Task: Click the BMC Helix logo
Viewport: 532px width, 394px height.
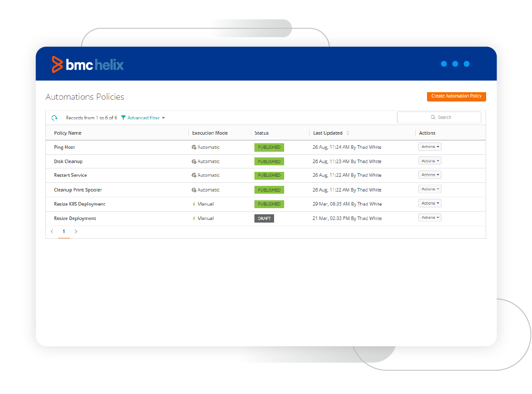Action: point(88,65)
